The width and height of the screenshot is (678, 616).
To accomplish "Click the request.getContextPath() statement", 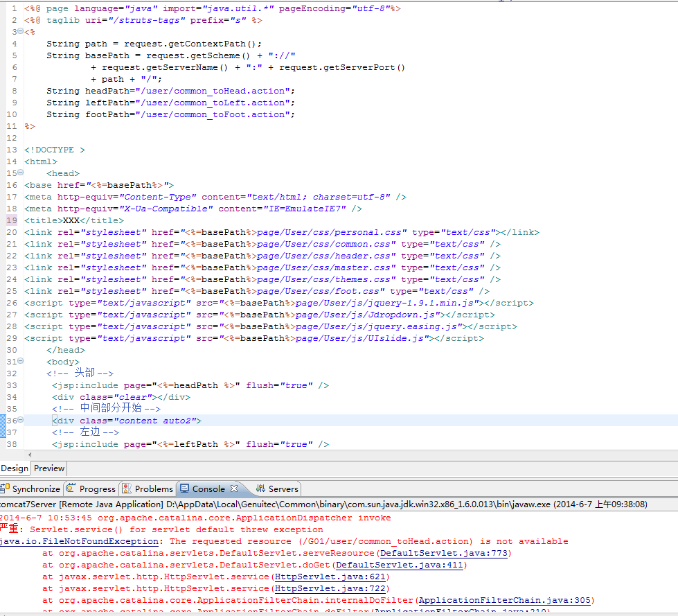I will (x=193, y=44).
